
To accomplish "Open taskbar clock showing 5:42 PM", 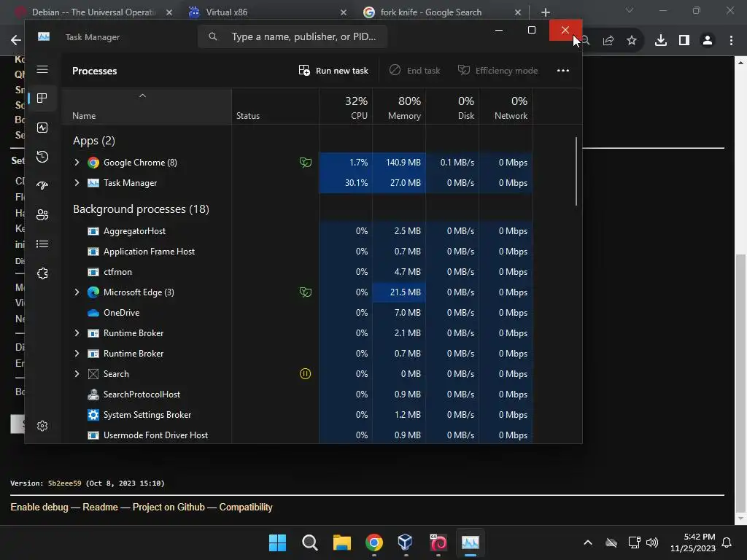I will tap(693, 542).
